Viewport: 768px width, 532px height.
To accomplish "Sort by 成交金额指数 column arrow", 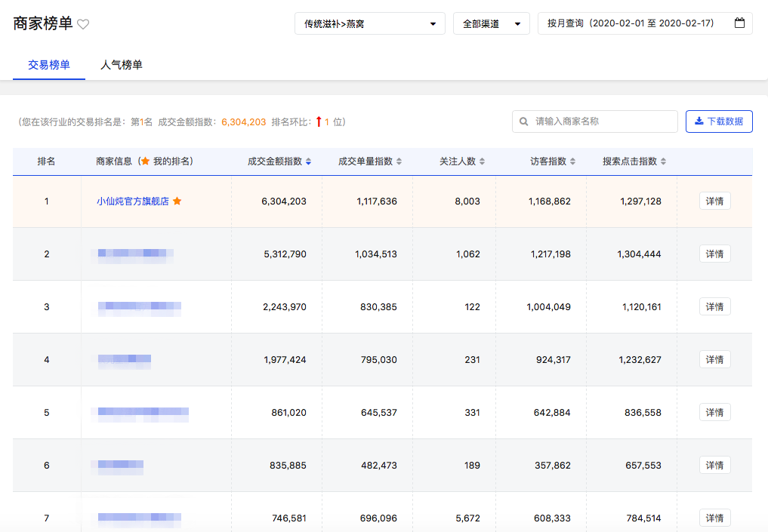I will [x=308, y=161].
